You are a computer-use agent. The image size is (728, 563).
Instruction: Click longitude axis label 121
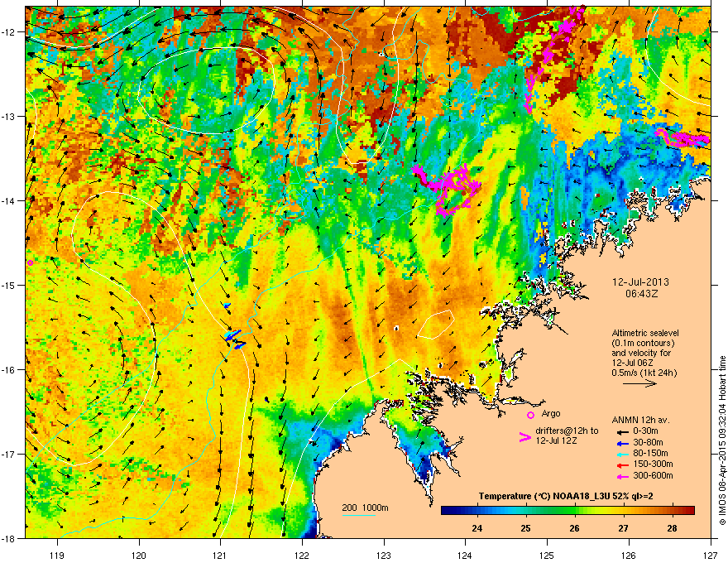point(220,555)
